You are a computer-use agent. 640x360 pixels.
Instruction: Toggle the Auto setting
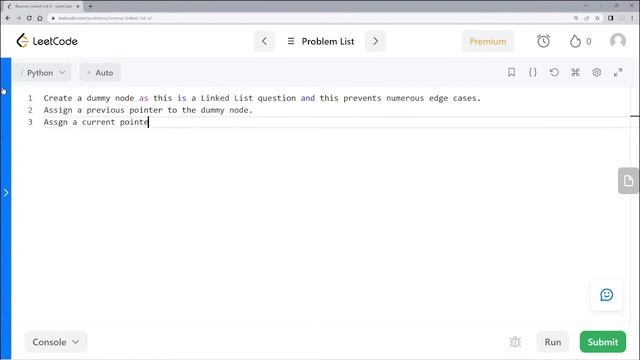pos(100,73)
